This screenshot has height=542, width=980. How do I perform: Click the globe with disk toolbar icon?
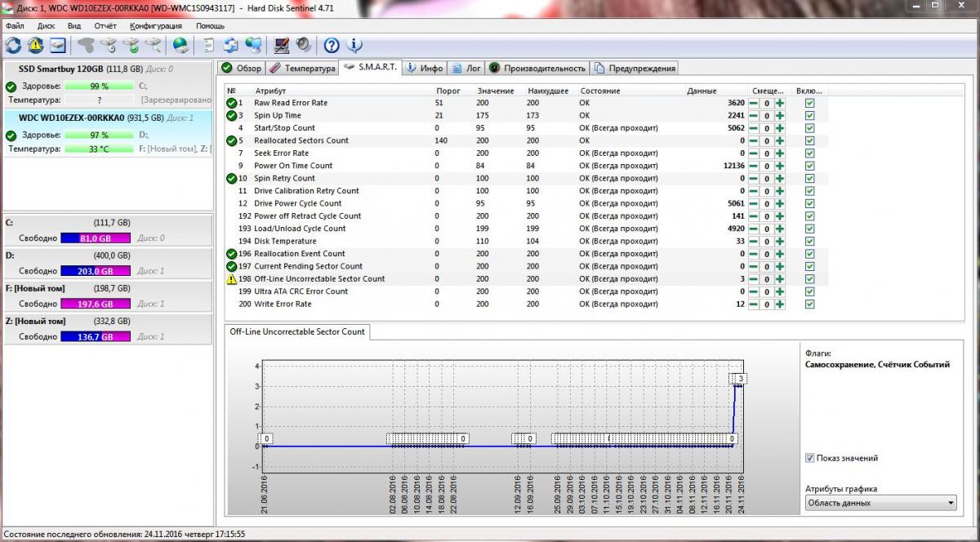(x=180, y=45)
